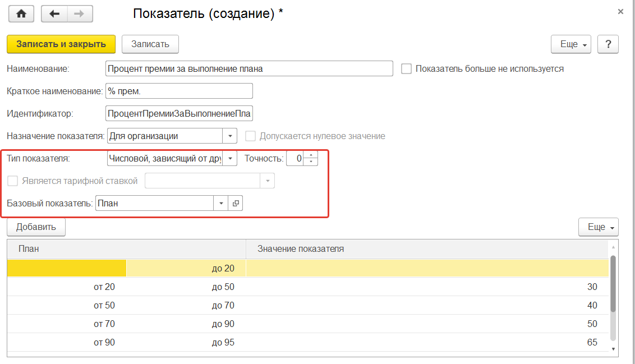The height and width of the screenshot is (364, 635).
Task: Toggle "Допускается нулевое значение" checkbox
Action: [251, 136]
